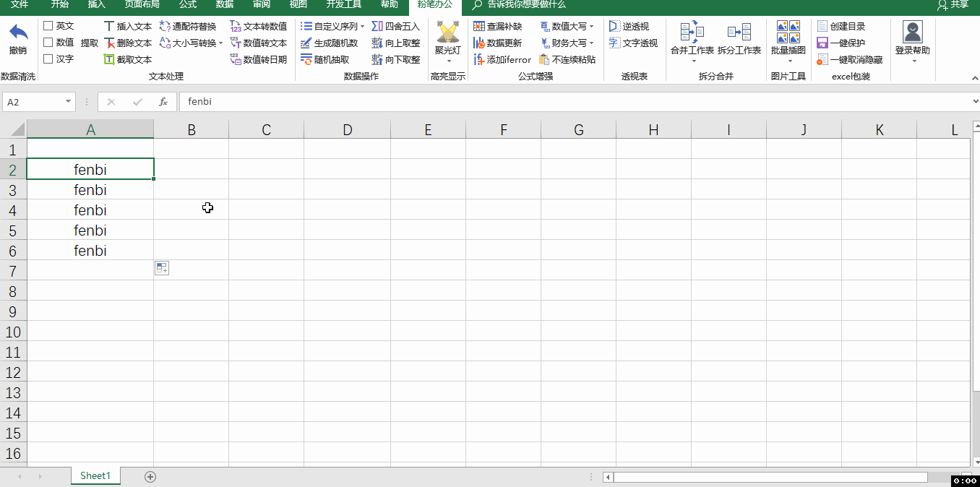Enable the 数值 option checkbox
This screenshot has height=487, width=980.
click(49, 43)
